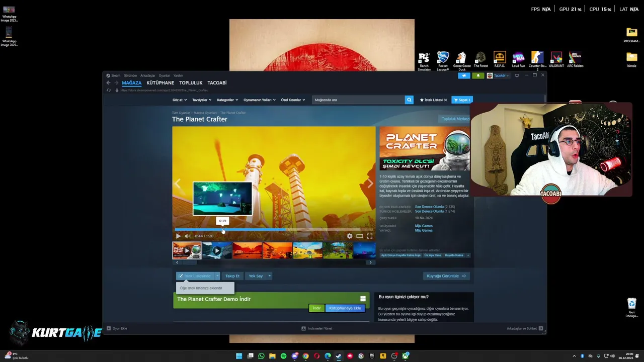Open Steam notifications bell
Image resolution: width=644 pixels, height=362 pixels.
478,75
